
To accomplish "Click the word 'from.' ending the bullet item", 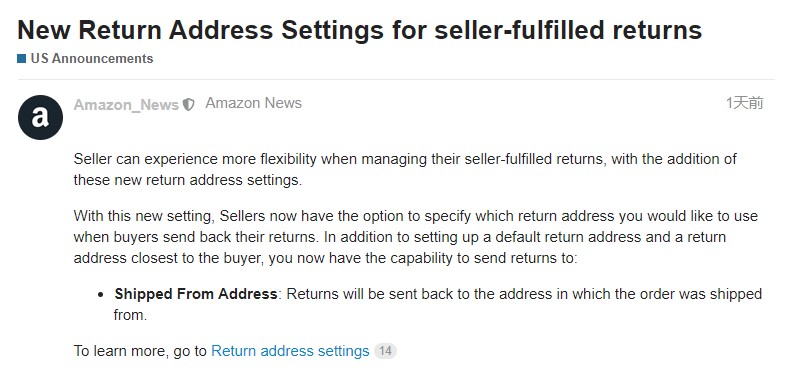I will [130, 316].
